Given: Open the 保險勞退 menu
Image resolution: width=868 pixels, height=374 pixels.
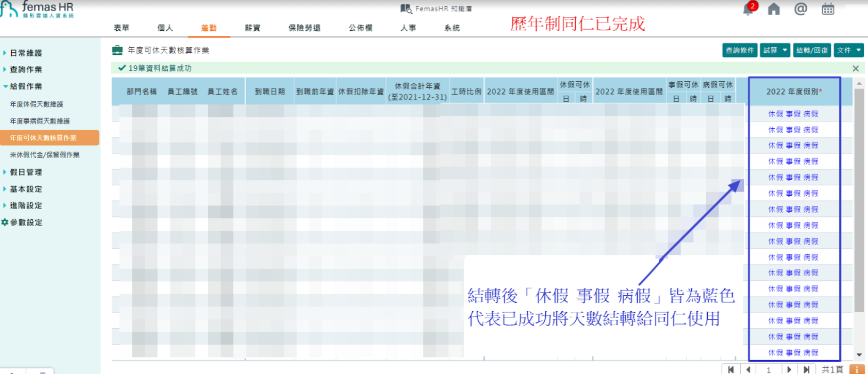Looking at the screenshot, I should click(305, 28).
